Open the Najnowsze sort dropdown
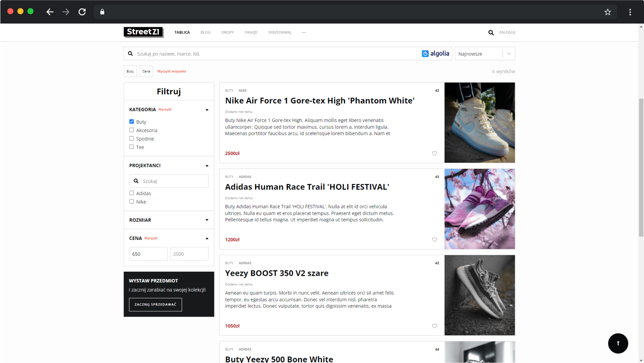Viewport: 644px width, 363px height. (x=484, y=54)
